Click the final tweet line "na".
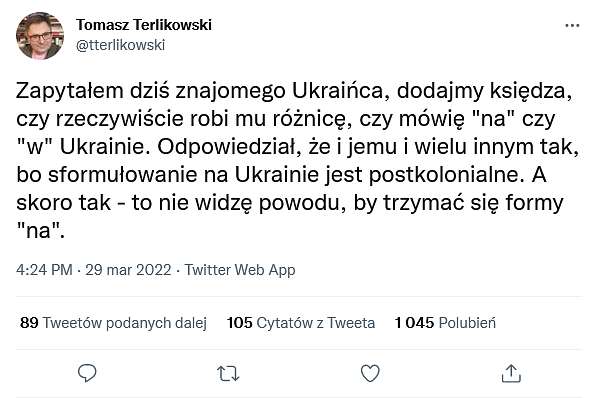 (40, 231)
